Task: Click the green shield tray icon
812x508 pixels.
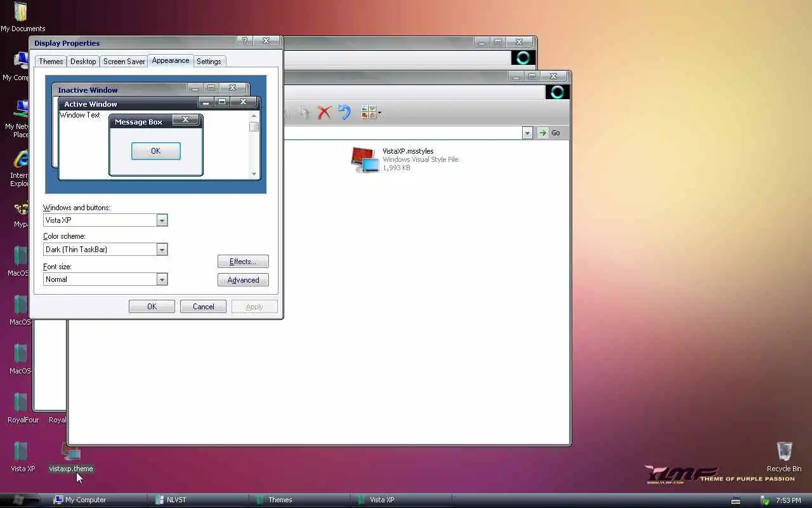Action: (x=765, y=500)
